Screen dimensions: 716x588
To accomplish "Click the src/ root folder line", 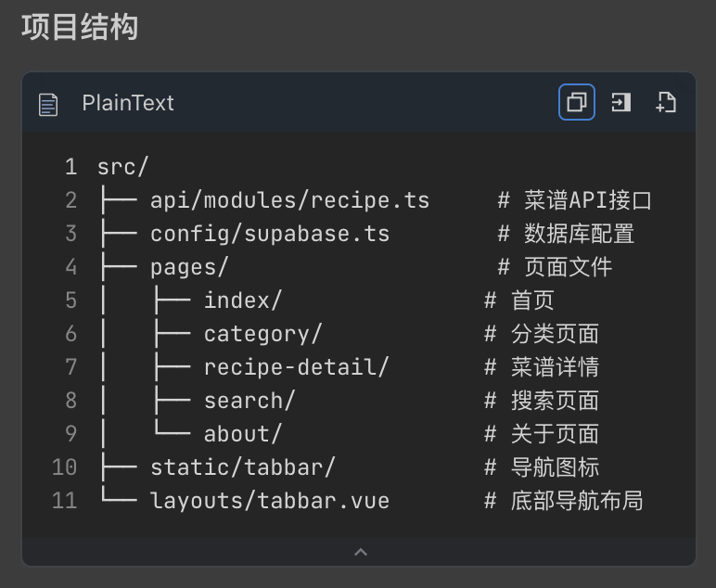I will point(122,167).
